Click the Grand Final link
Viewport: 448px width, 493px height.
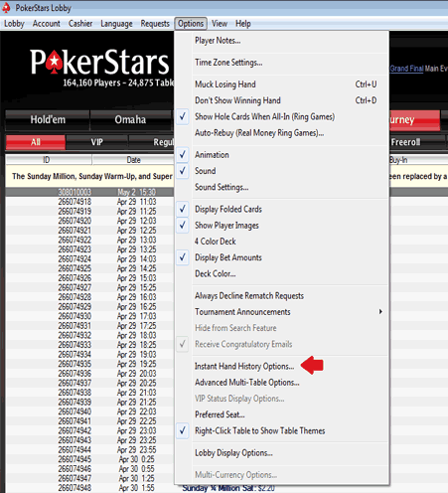(406, 69)
